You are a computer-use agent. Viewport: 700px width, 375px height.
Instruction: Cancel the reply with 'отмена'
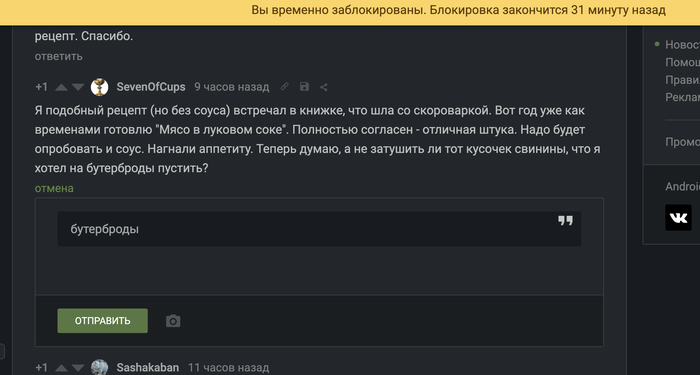[x=54, y=188]
